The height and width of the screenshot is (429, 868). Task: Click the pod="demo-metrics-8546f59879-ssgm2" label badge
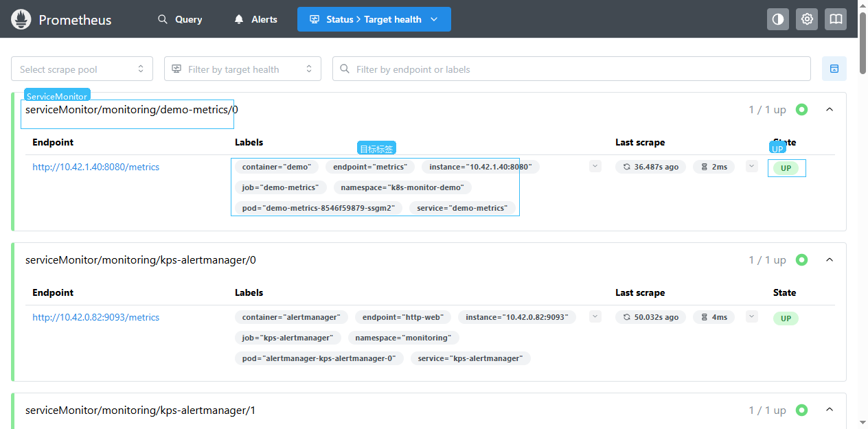click(x=319, y=208)
